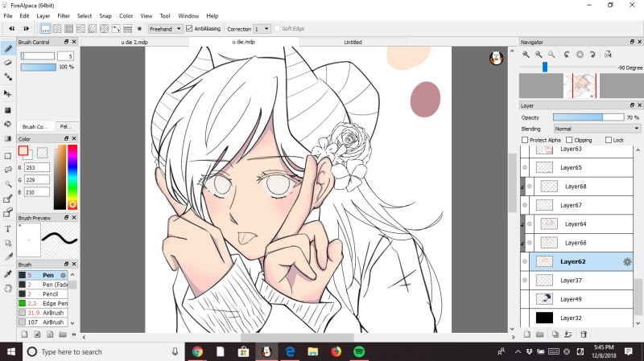Viewport: 644px width, 361px height.
Task: Select the Eyedropper tool
Action: [x=8, y=274]
